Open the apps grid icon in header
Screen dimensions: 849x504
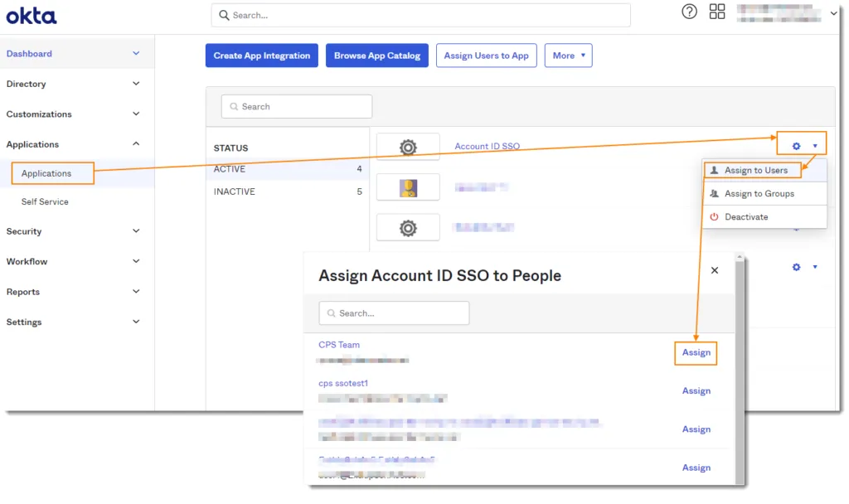click(717, 12)
